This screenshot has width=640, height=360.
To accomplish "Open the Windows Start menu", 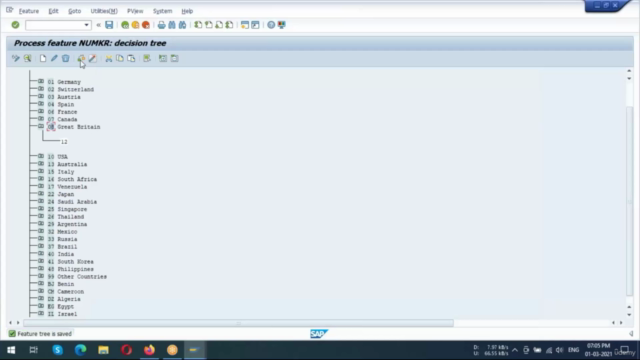I will pos(11,350).
